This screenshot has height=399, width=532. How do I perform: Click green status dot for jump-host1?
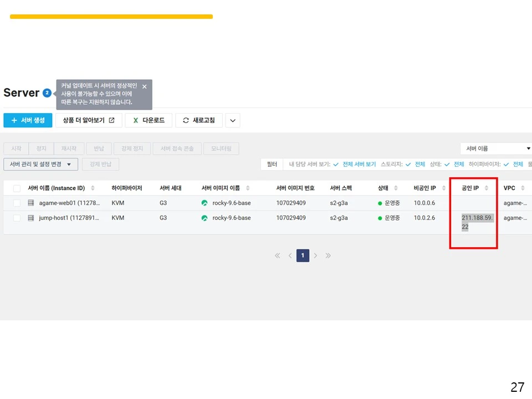tap(380, 218)
